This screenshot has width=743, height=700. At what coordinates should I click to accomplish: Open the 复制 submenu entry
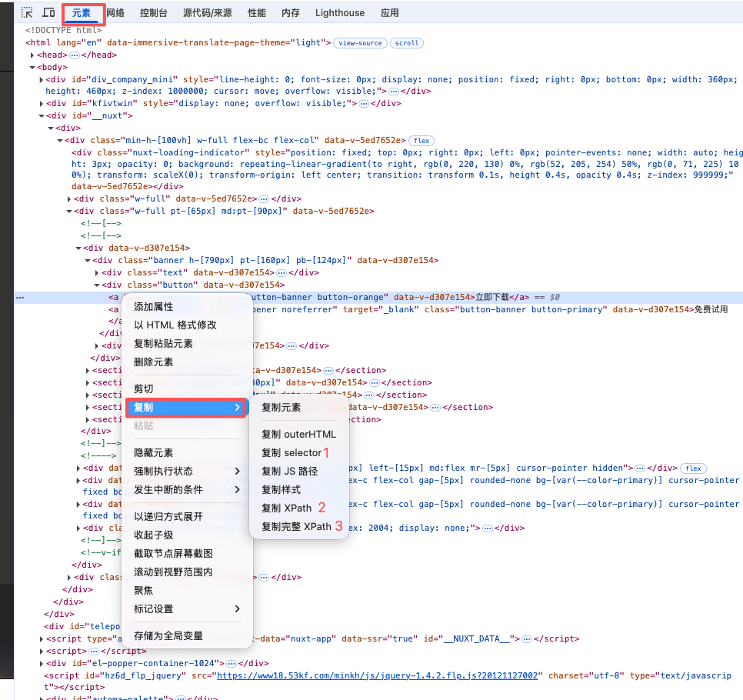[x=187, y=407]
